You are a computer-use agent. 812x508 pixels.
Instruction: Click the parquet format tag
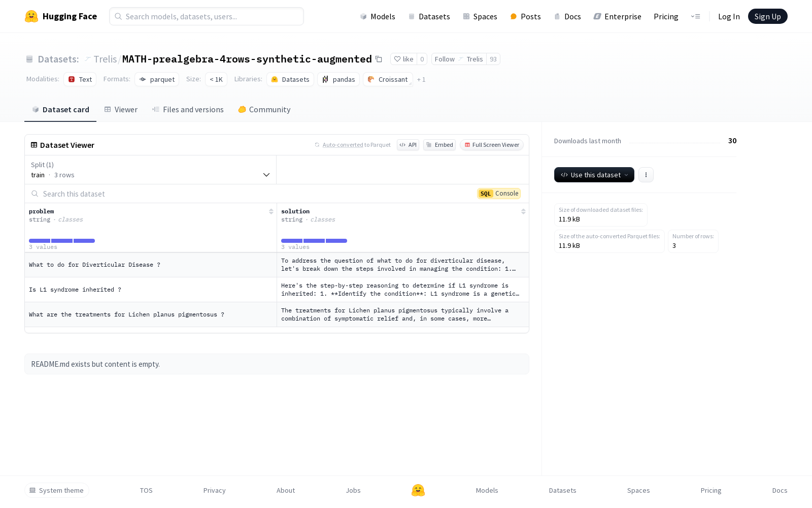click(x=157, y=79)
